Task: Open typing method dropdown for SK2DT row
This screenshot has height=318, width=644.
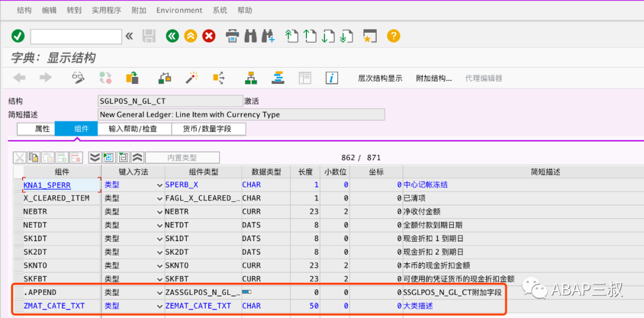Action: 160,252
